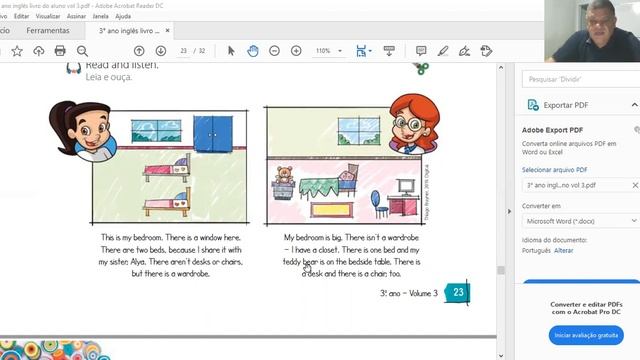The width and height of the screenshot is (640, 360).
Task: Click the Pesquisar search field
Action: [581, 79]
